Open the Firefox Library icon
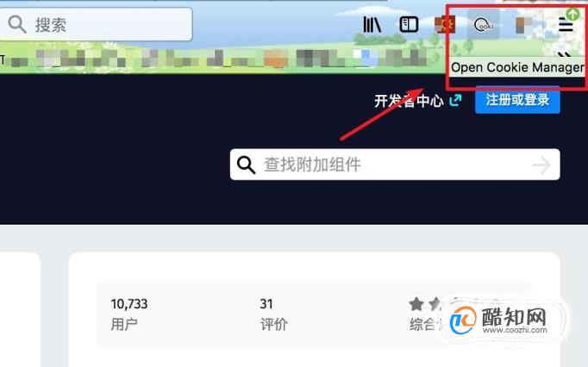 (x=372, y=25)
